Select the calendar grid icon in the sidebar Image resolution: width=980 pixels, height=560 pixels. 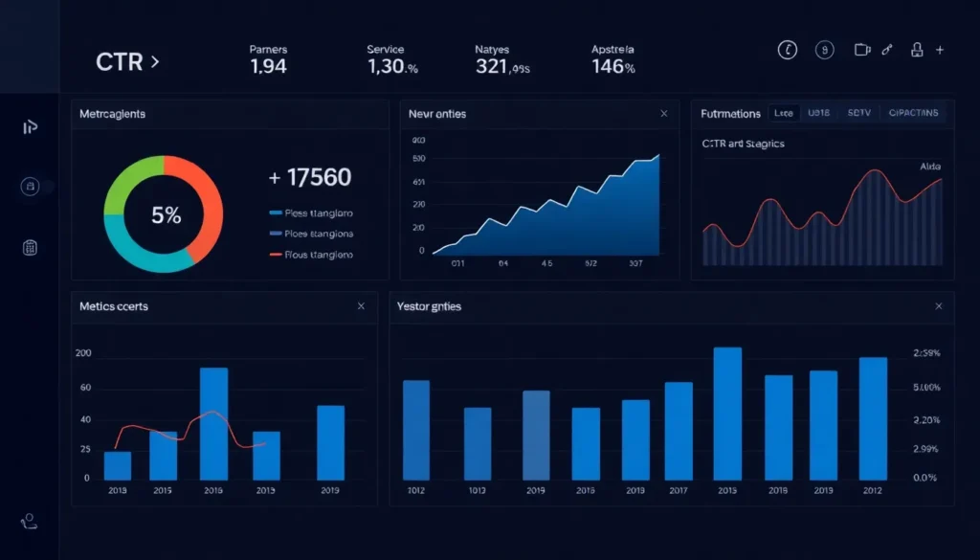(x=30, y=247)
